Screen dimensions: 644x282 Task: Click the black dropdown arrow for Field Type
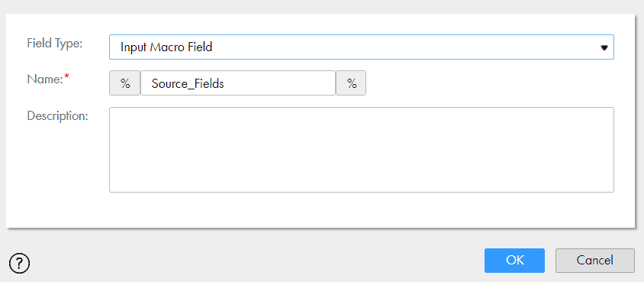604,47
